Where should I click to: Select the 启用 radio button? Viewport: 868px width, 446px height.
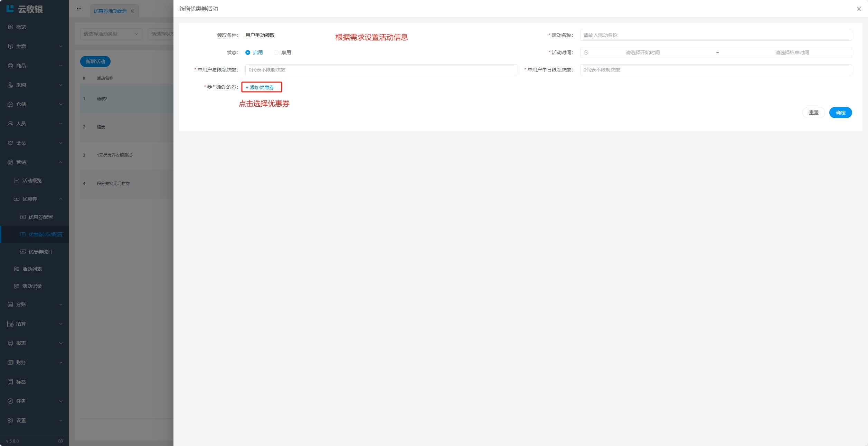point(248,52)
